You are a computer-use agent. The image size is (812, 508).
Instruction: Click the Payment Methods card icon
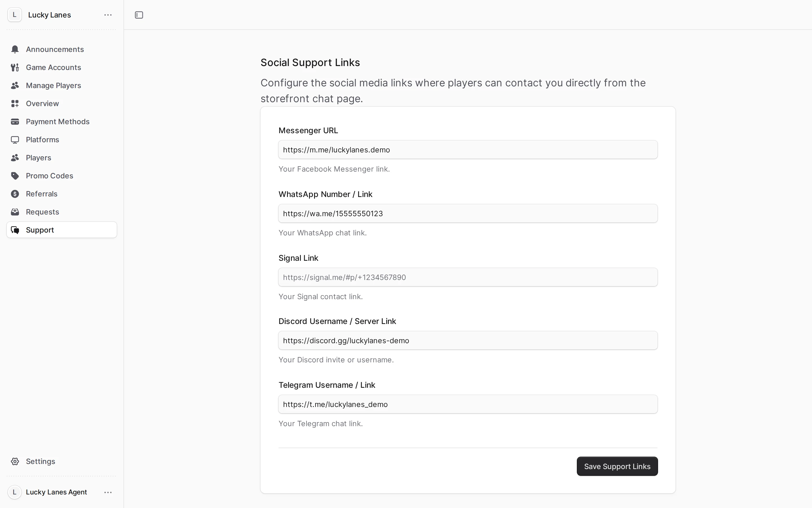pyautogui.click(x=15, y=122)
